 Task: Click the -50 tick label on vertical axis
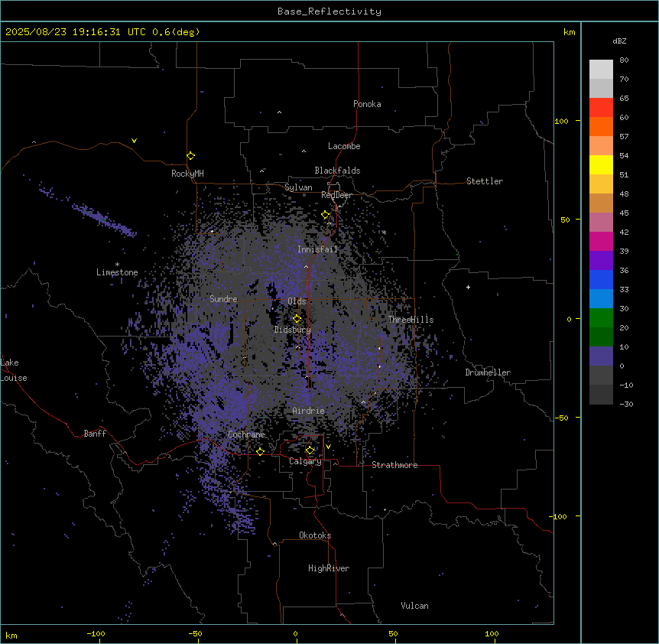coord(561,418)
